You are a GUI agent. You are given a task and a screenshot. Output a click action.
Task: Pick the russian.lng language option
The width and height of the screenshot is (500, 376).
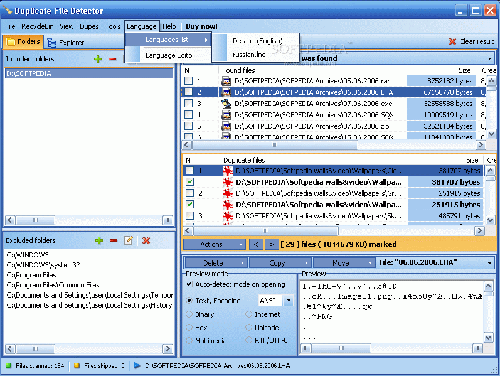tap(256, 54)
